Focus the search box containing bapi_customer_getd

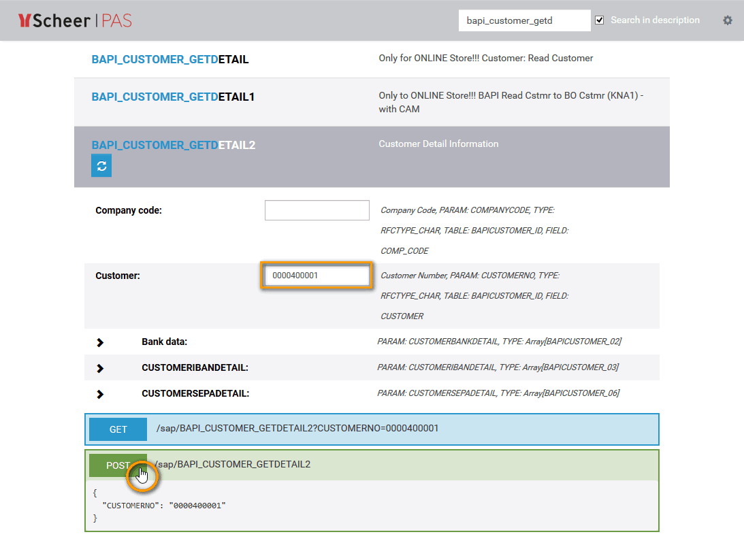tap(524, 20)
